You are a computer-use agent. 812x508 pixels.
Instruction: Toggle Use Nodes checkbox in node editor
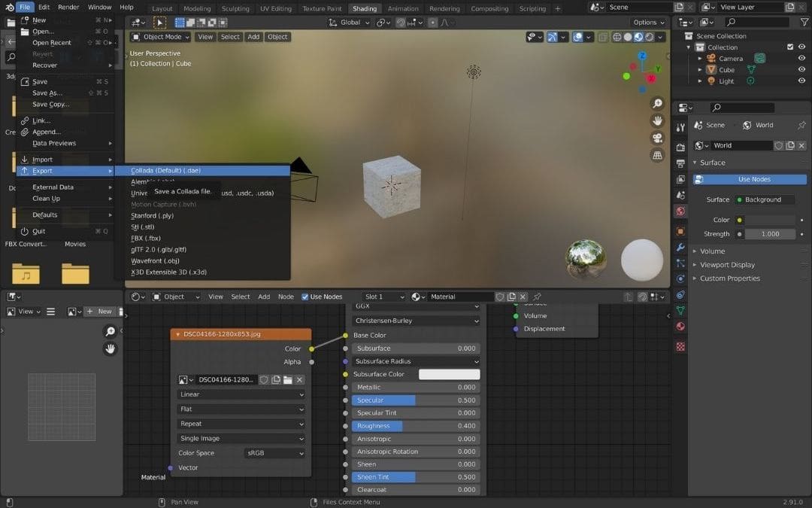point(305,297)
